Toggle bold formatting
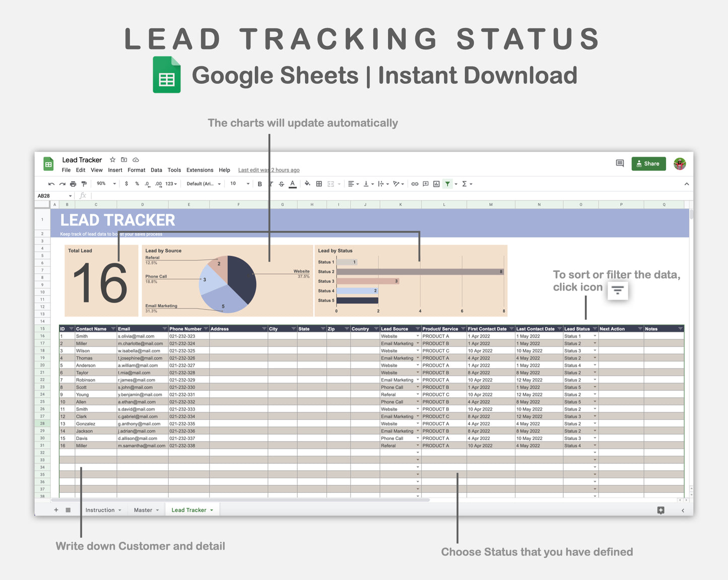The image size is (728, 580). [x=259, y=183]
